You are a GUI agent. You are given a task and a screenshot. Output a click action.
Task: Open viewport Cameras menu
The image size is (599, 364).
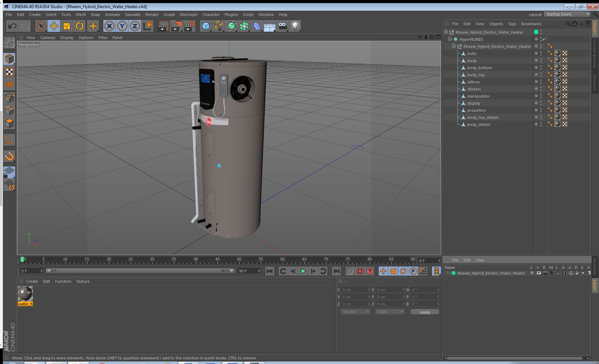(48, 38)
